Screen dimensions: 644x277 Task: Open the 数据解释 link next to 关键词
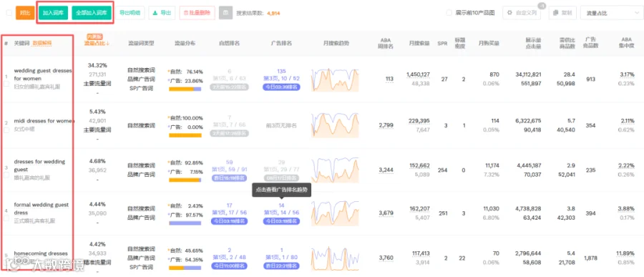pos(42,43)
